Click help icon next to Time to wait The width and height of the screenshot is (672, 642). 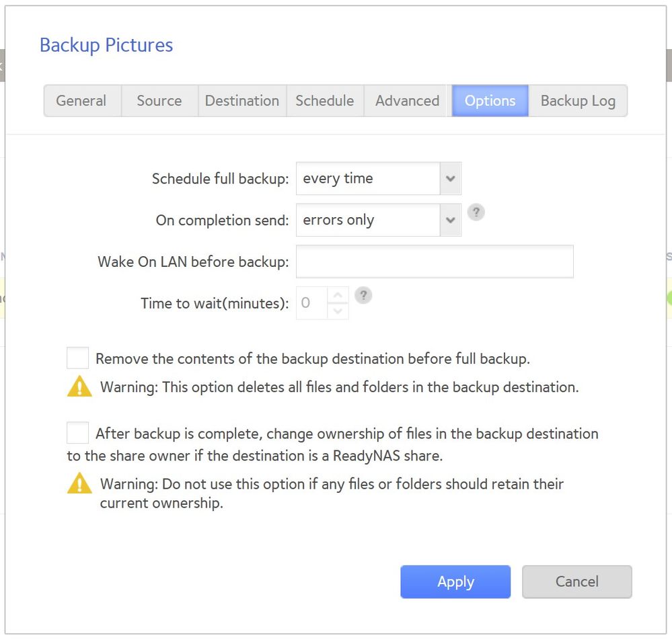point(363,296)
